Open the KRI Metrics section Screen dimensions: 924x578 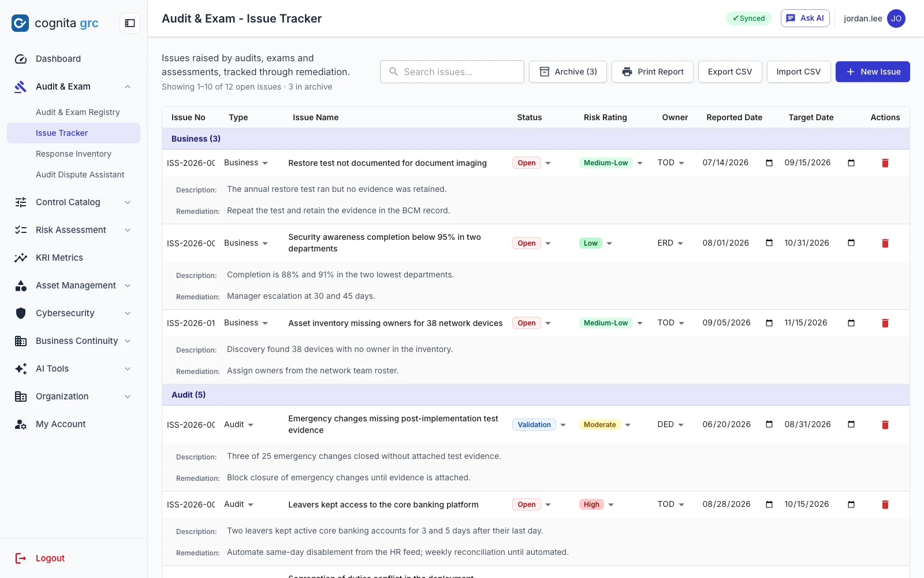[x=73, y=258]
